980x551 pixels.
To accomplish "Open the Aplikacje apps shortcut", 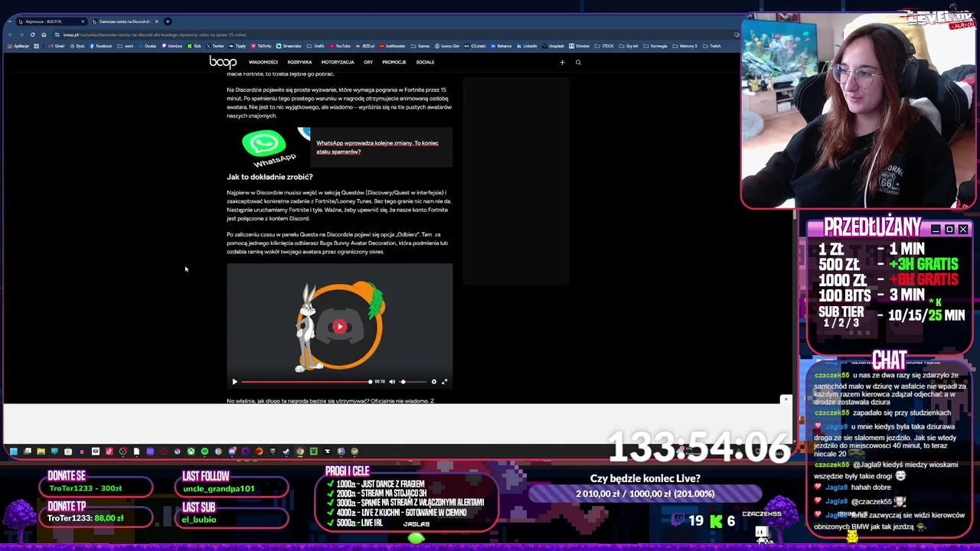I will point(18,46).
